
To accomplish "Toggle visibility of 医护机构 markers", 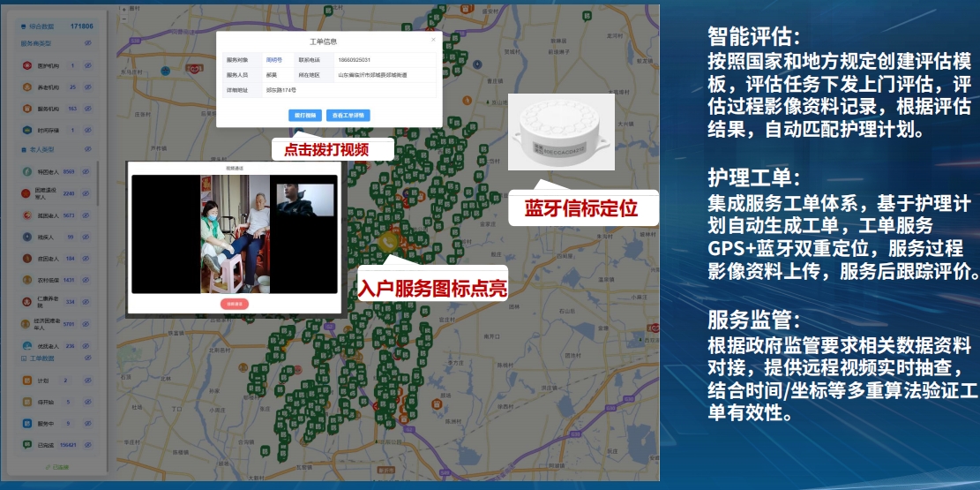I will [87, 65].
